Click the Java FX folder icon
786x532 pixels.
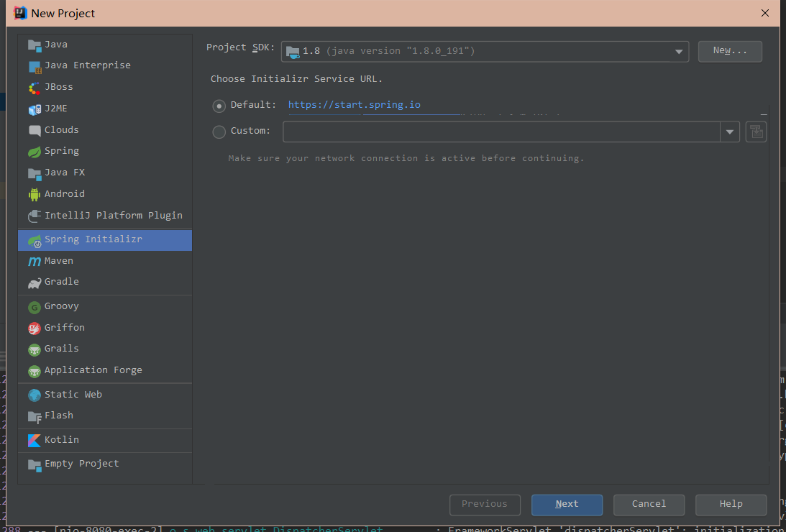point(35,173)
